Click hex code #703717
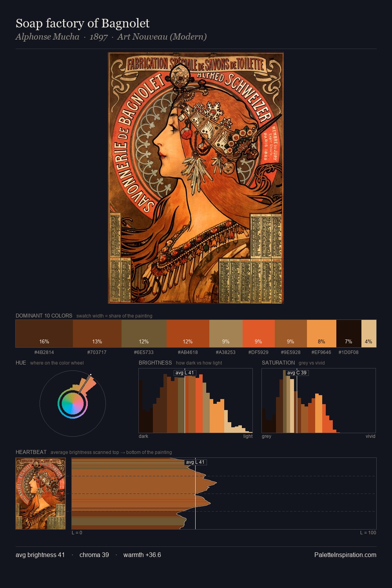392x588 pixels. (97, 352)
